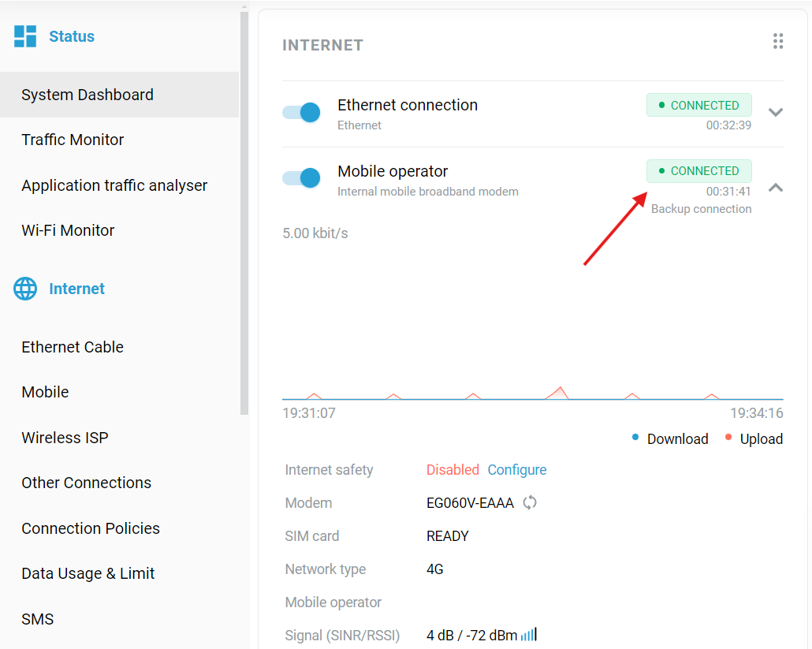Image resolution: width=812 pixels, height=649 pixels.
Task: Click the red Upload legend dot
Action: click(728, 438)
